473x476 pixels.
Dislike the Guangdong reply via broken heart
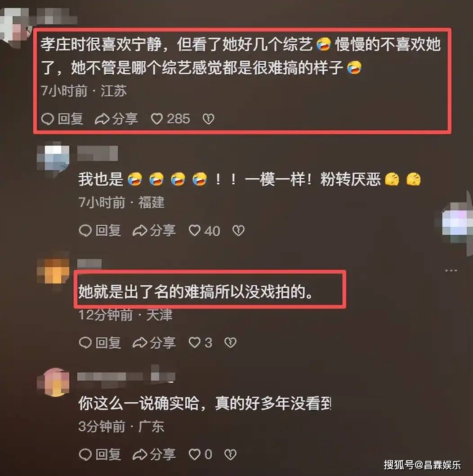coord(230,454)
